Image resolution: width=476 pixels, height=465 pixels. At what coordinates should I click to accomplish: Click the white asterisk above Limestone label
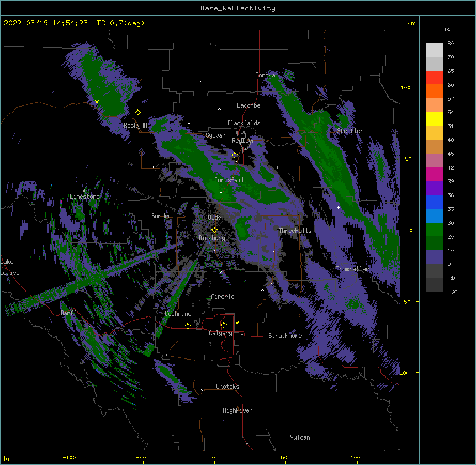coord(85,191)
